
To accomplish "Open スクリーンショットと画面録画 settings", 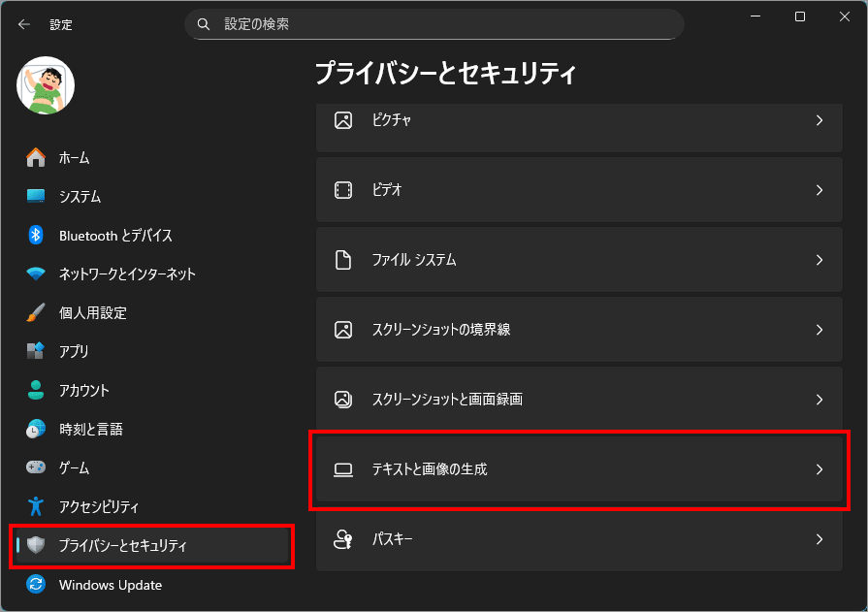I will [579, 400].
